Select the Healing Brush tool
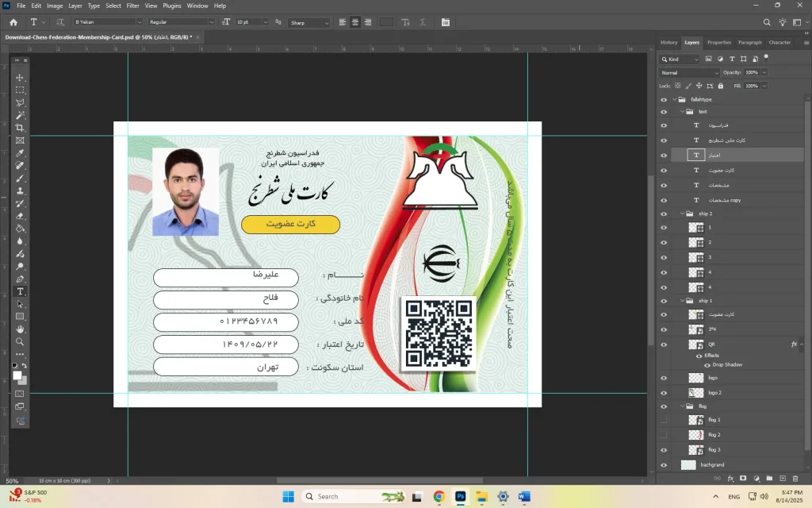812x508 pixels. click(20, 166)
